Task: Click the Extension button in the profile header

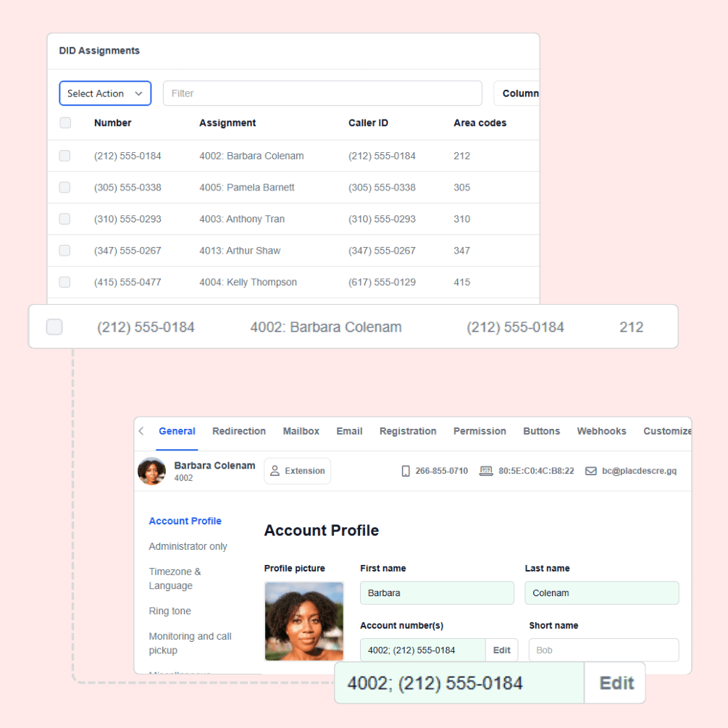Action: tap(297, 471)
